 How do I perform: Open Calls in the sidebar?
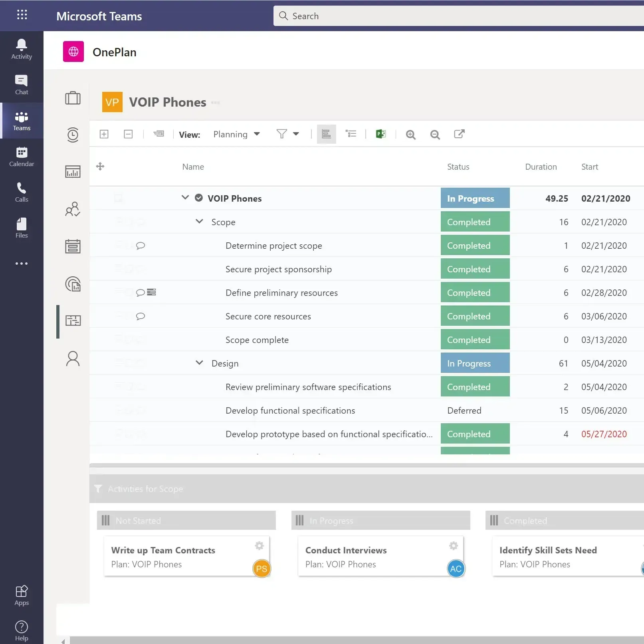pos(22,192)
